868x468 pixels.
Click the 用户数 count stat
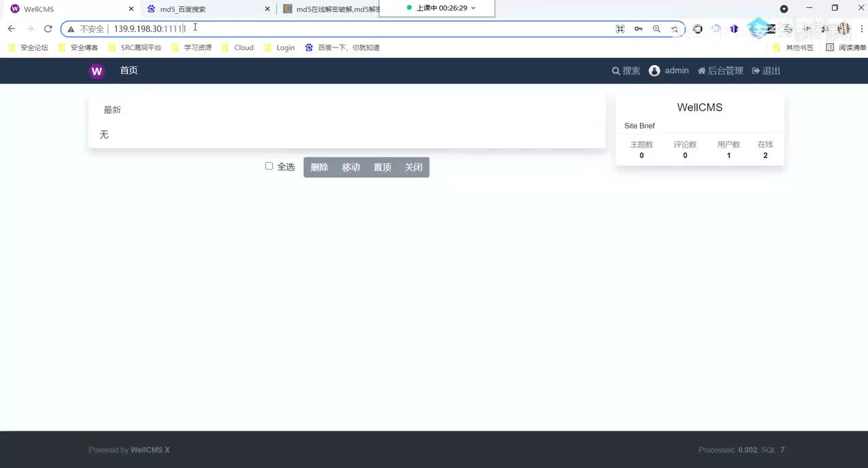[728, 150]
